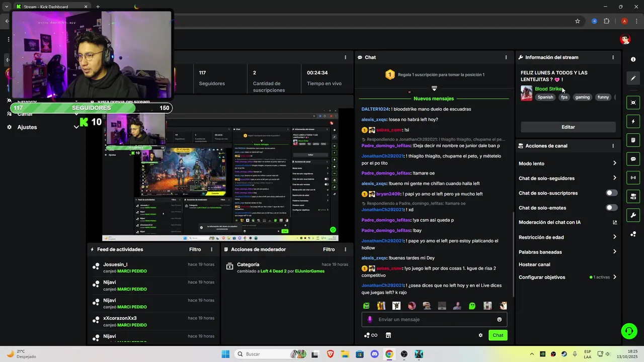Open Acciones de canal three-dot menu

coord(613,146)
